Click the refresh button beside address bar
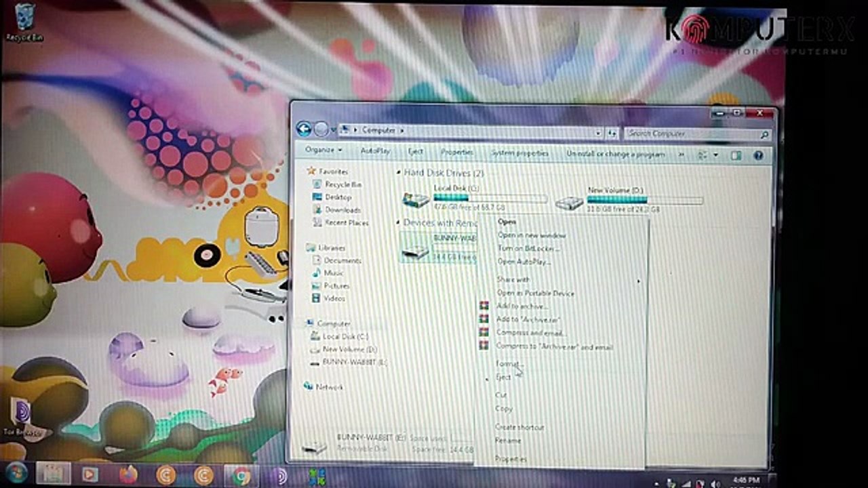Screen dimensions: 868x488 click(x=612, y=134)
